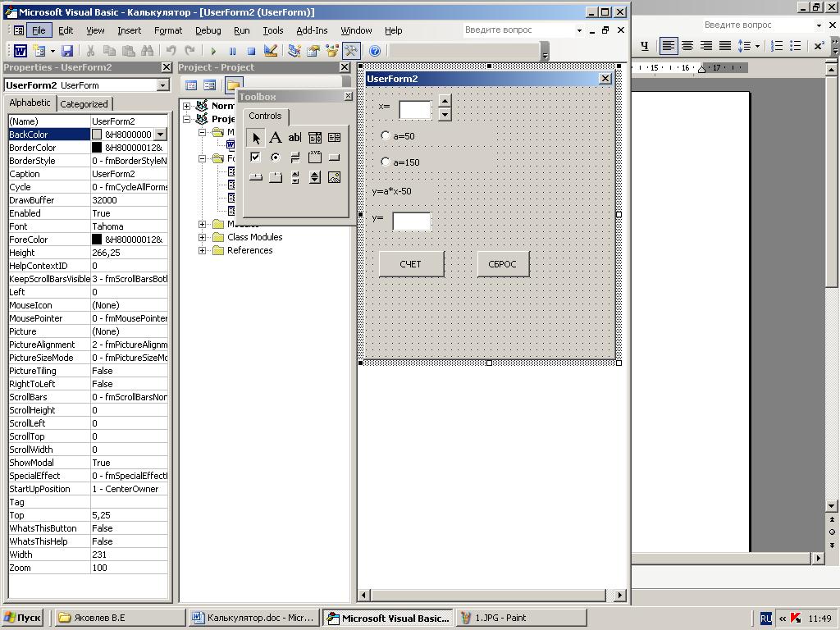Select the Label tool in Toolbox

[276, 138]
